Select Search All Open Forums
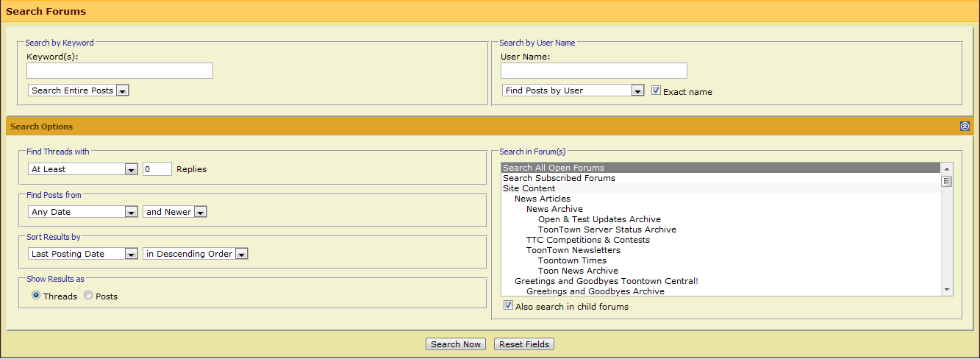 tap(720, 168)
